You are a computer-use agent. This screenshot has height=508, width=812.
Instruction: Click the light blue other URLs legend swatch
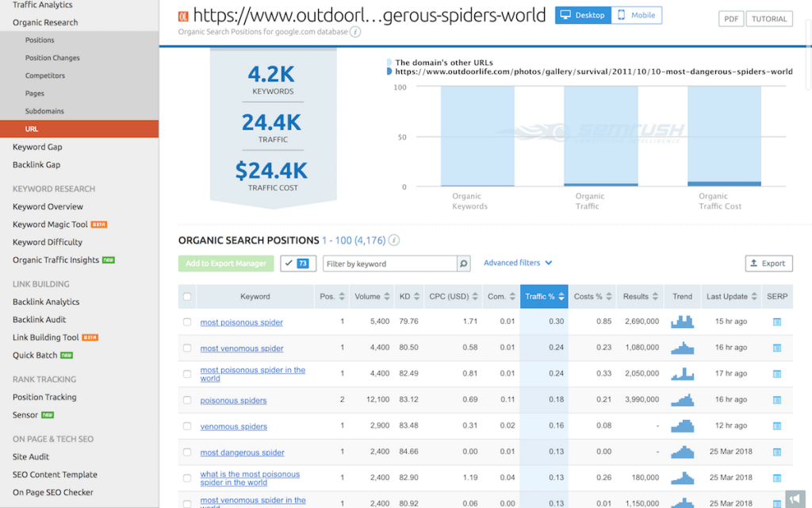point(389,63)
